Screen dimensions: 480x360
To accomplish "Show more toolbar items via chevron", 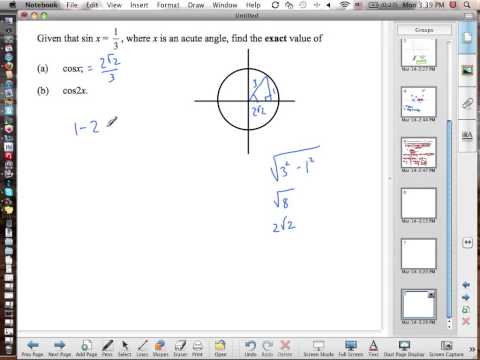I will click(472, 349).
